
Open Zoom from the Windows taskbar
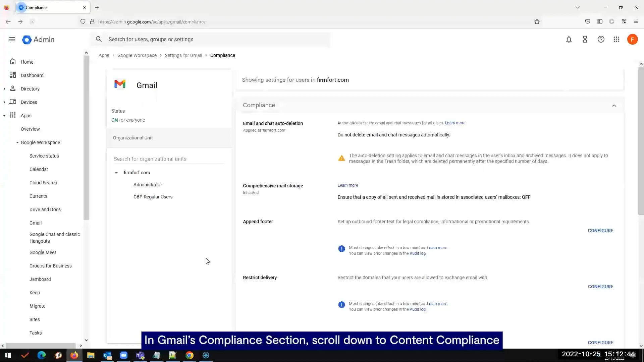click(x=124, y=355)
